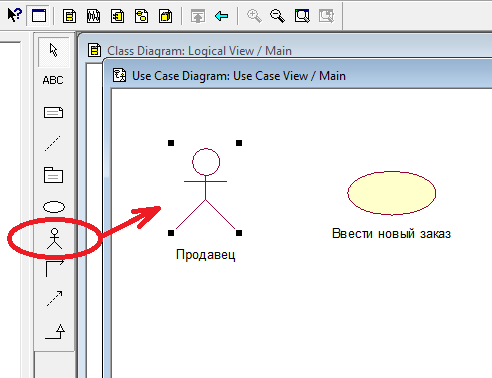
Task: Pick the ABC text box tool
Action: click(53, 80)
